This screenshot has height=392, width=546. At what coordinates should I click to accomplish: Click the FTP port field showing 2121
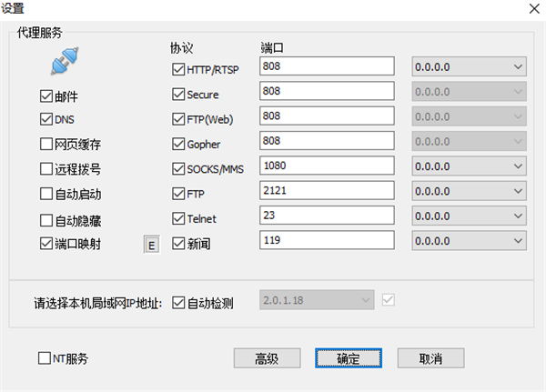326,192
